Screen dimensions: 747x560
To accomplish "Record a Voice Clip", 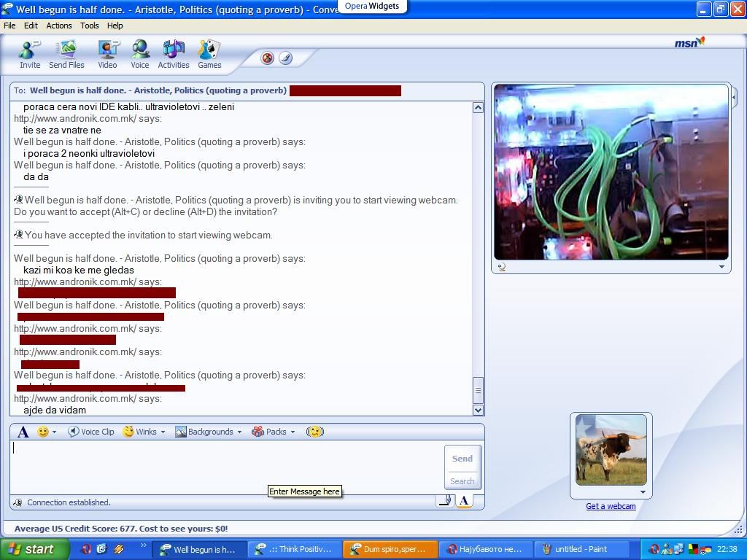I will [x=92, y=432].
